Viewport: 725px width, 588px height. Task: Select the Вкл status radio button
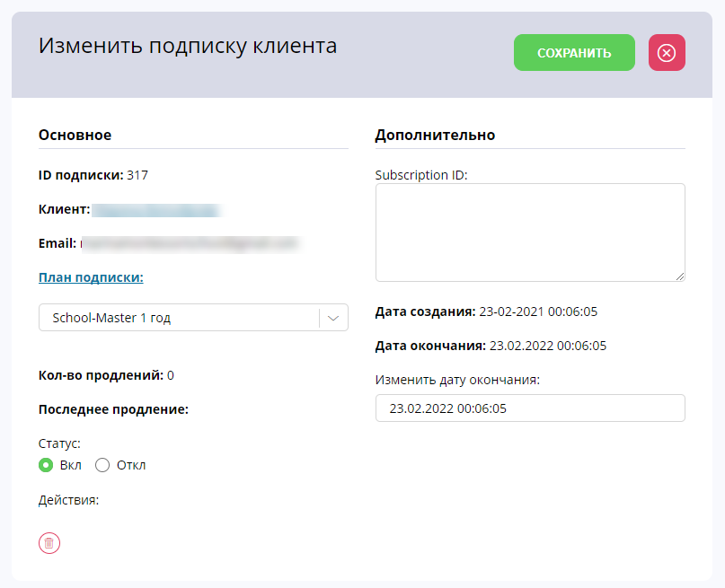(x=46, y=465)
